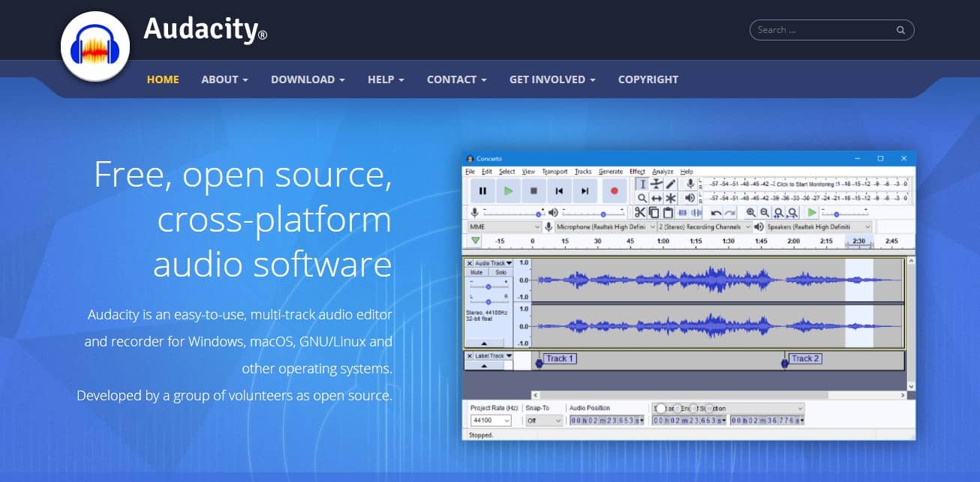Go to the HOME page link
Image resolution: width=980 pixels, height=482 pixels.
click(x=163, y=79)
